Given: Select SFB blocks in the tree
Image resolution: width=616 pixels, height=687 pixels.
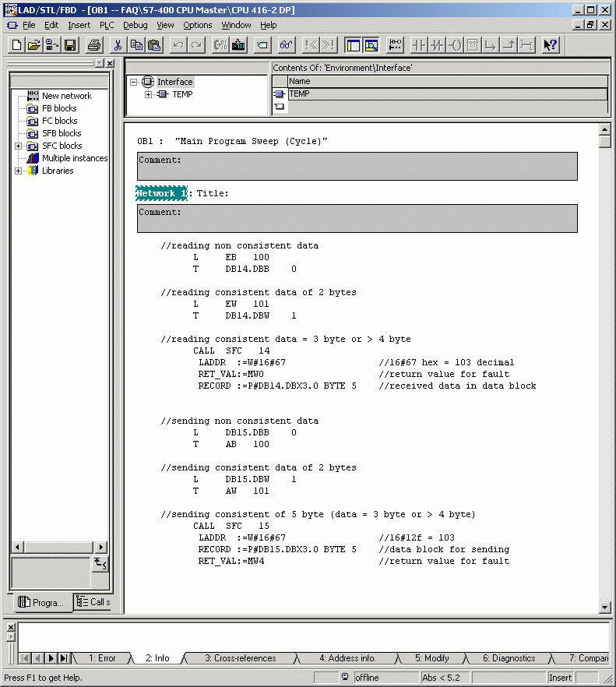Looking at the screenshot, I should click(x=62, y=133).
